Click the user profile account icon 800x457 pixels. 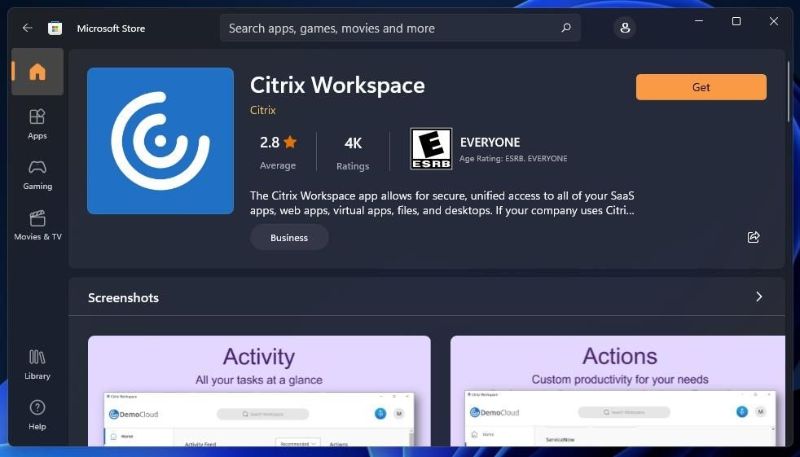click(x=625, y=28)
